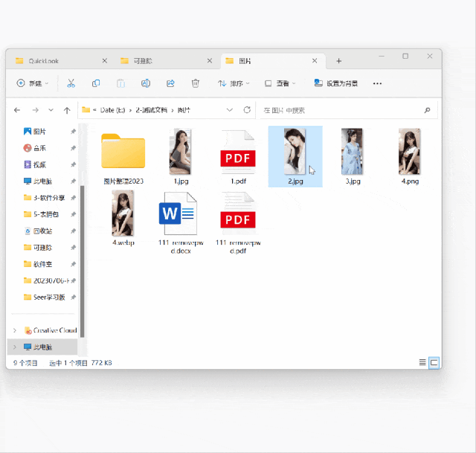Switch to details list view in status bar

pos(422,362)
